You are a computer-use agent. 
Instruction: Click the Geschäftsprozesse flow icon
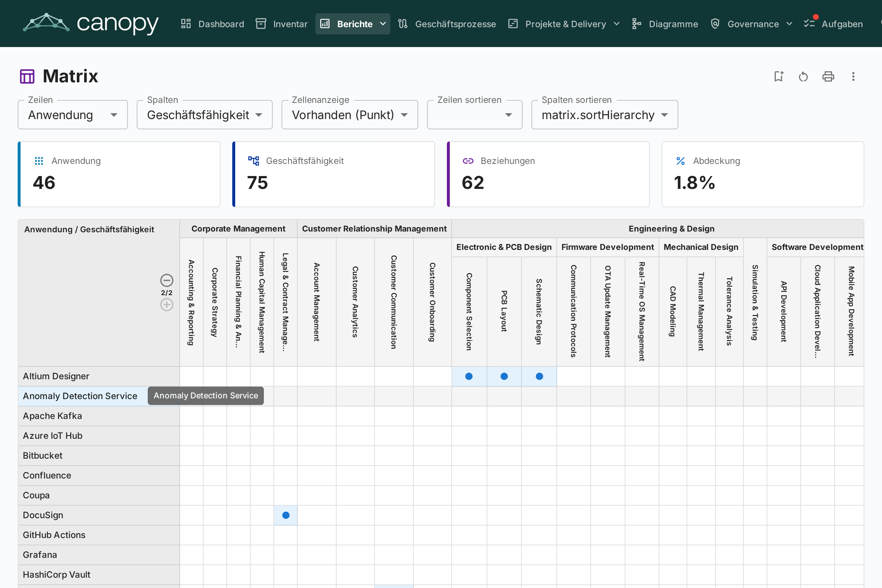(x=403, y=24)
